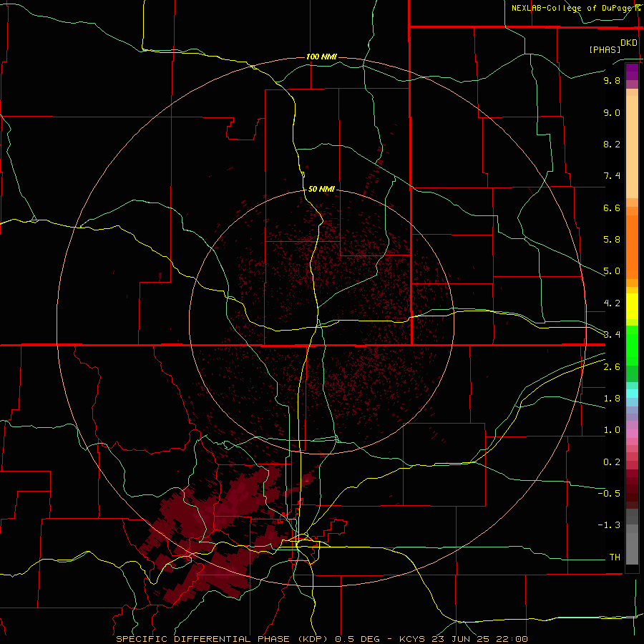Click the 7.4 color scale label
The image size is (644, 644).
click(612, 176)
